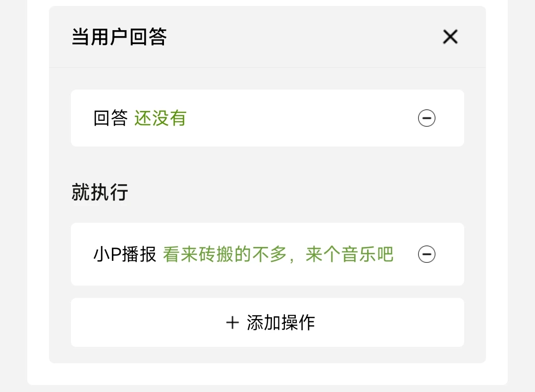
Task: Close the 当用户回答 panel with the X
Action: [450, 37]
